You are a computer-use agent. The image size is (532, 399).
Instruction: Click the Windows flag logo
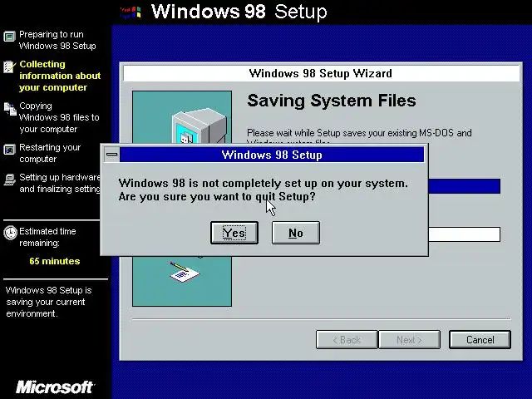pyautogui.click(x=131, y=12)
